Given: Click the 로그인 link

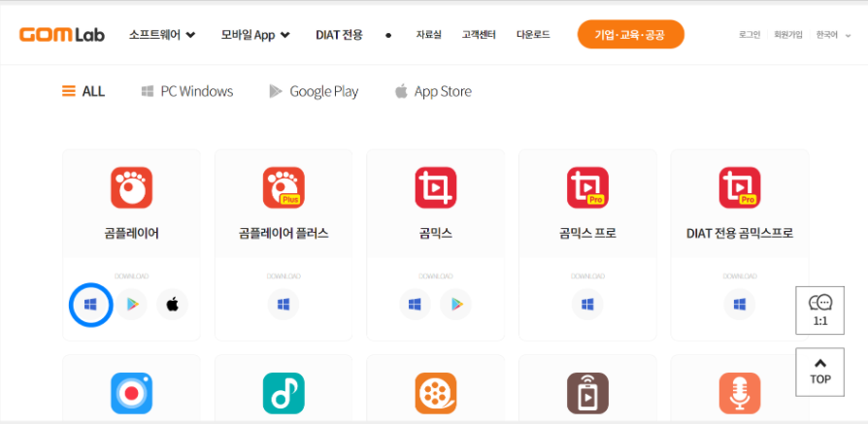Looking at the screenshot, I should pyautogui.click(x=750, y=35).
